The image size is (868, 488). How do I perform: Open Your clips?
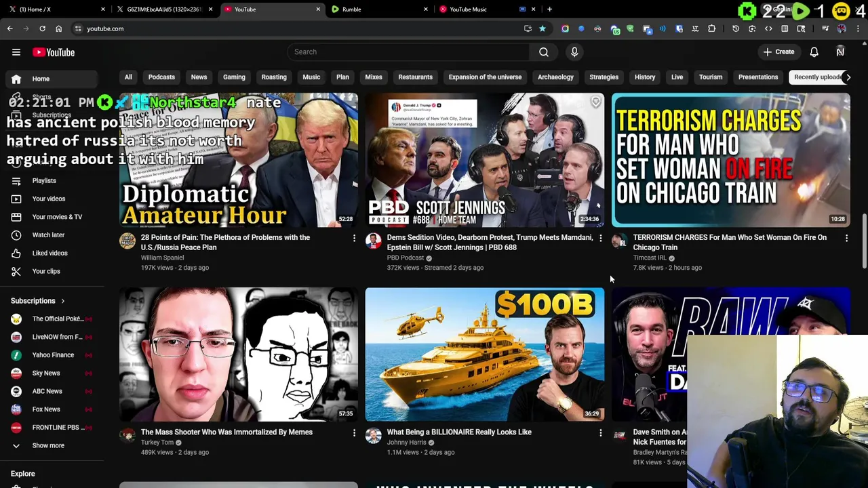pos(52,271)
